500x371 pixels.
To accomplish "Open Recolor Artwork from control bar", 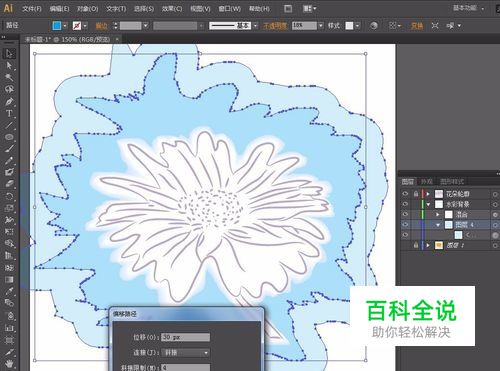I will 374,26.
